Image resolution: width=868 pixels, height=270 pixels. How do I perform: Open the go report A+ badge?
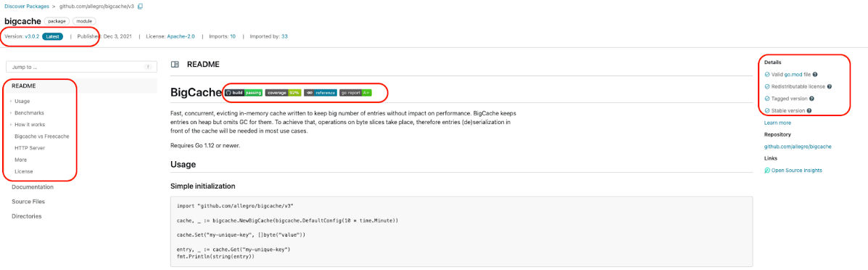(355, 93)
